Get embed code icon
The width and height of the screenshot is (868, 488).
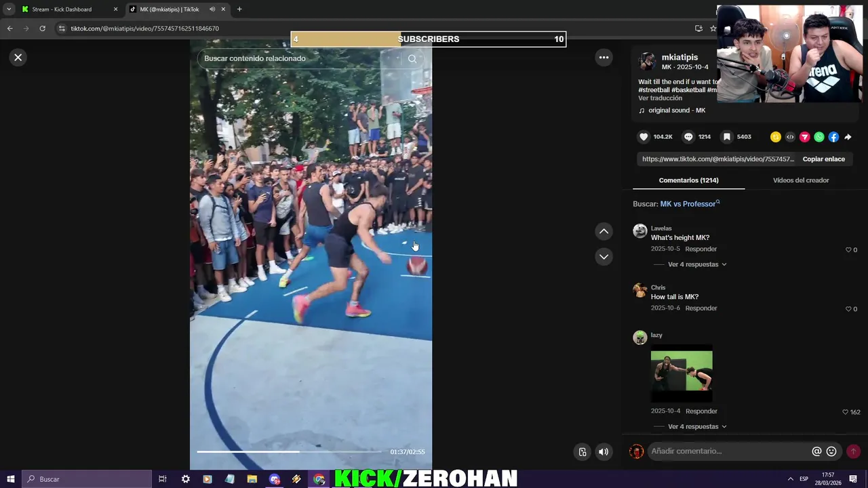click(x=790, y=137)
